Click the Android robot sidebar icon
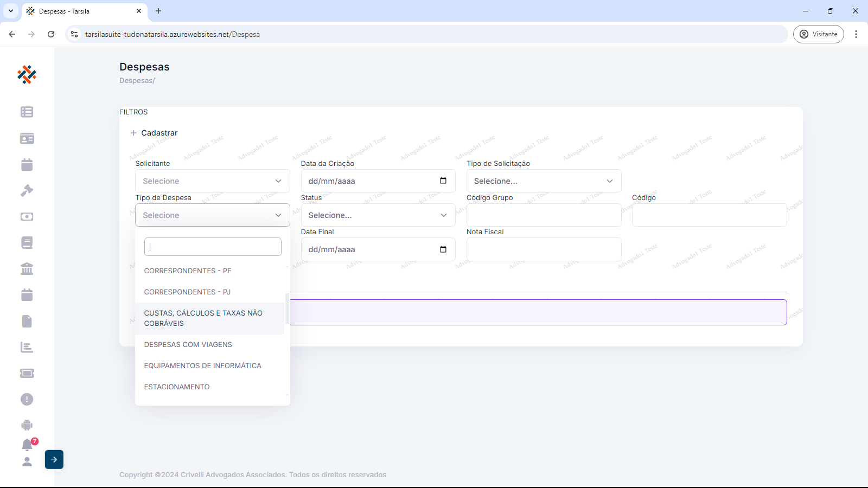 click(x=27, y=425)
